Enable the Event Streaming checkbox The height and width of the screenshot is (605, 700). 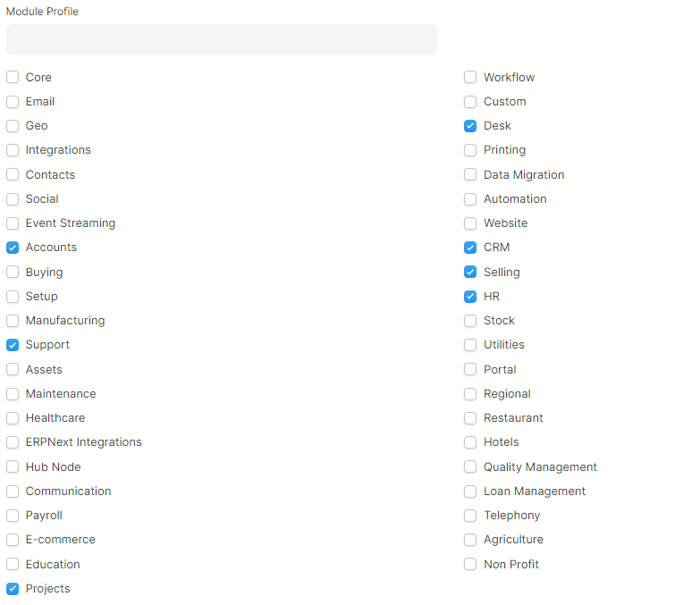(13, 223)
